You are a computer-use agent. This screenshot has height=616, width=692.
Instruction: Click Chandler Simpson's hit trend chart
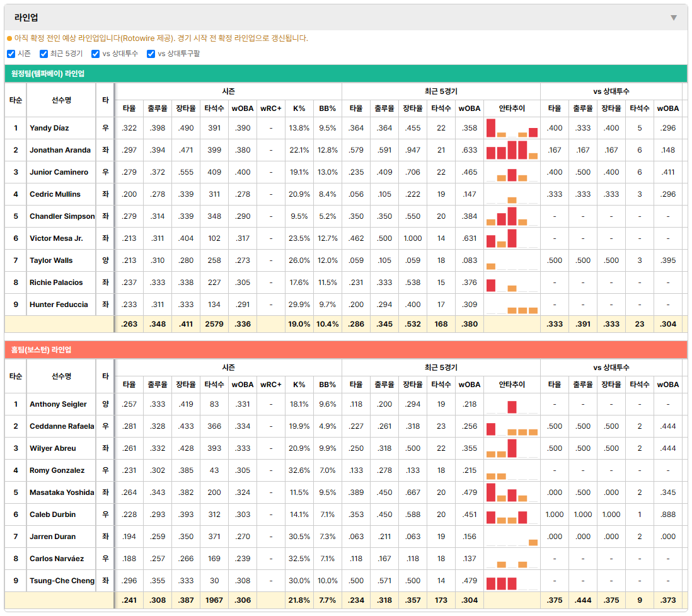pyautogui.click(x=512, y=216)
